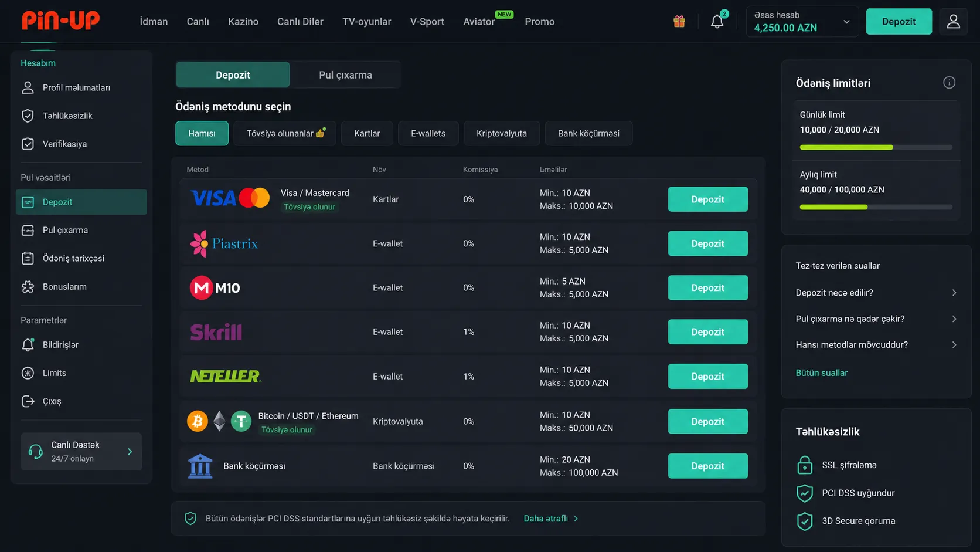Click the Canlı Dəstək headset icon

point(36,452)
